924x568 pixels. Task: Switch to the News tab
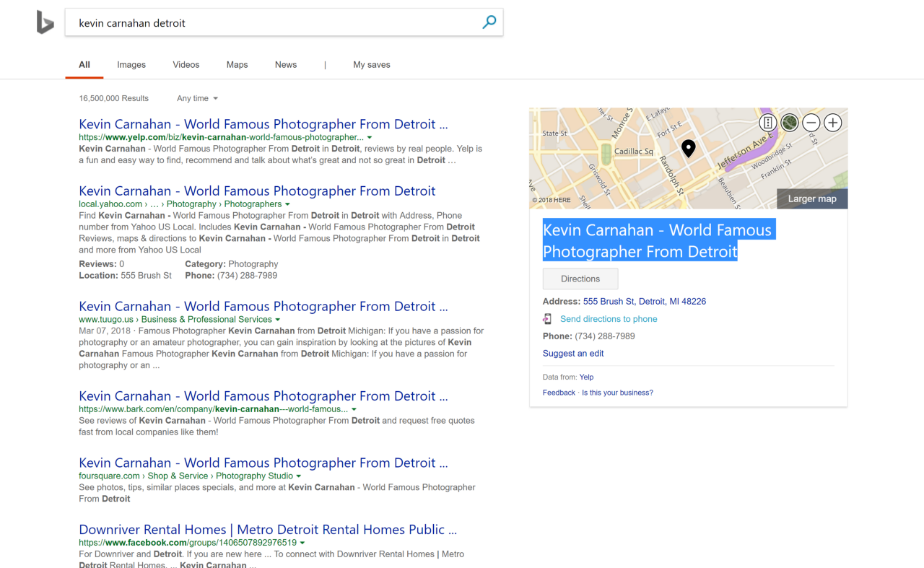point(286,65)
